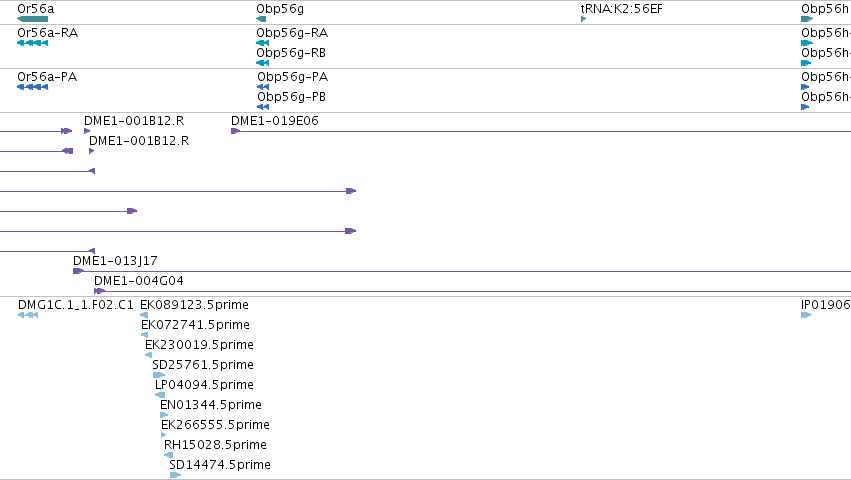Click the Or56a-PA protein glyph
The height and width of the screenshot is (480, 851).
[x=33, y=87]
